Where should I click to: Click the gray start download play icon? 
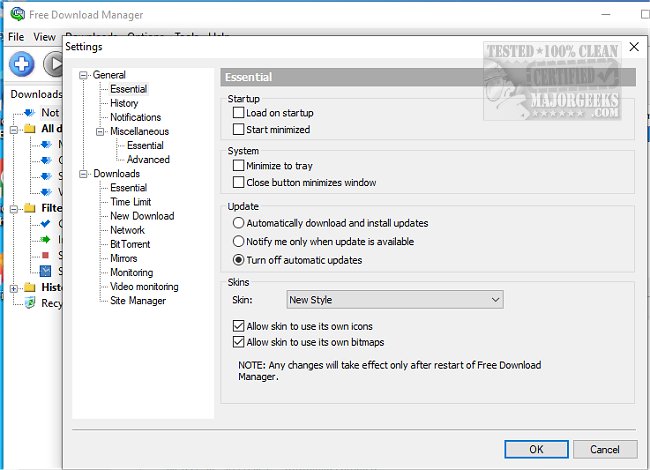tap(53, 65)
